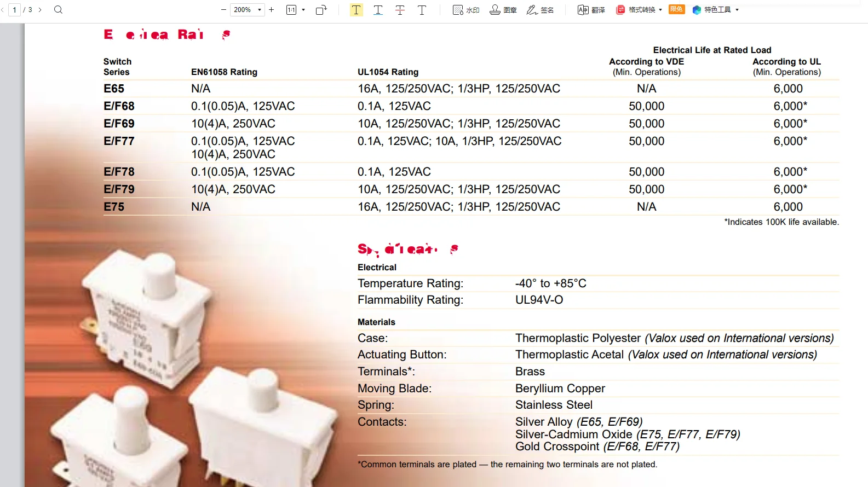Screen dimensions: 868x487
Task: Click the UL1054 Rating column header
Action: (x=388, y=72)
